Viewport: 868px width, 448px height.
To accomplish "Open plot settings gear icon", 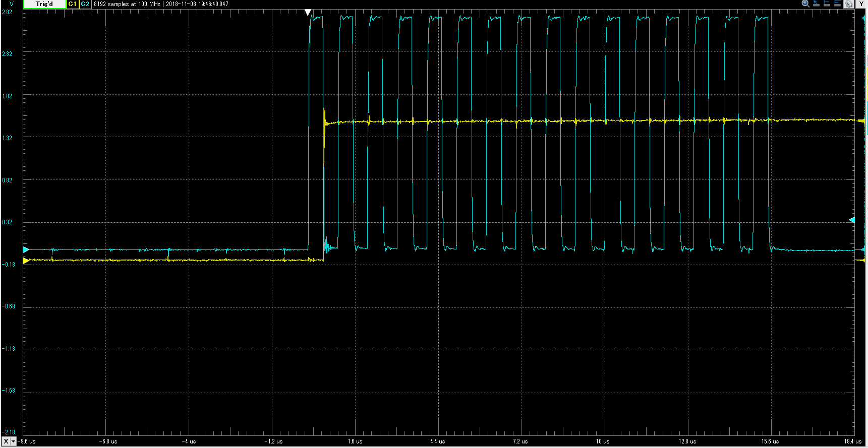I will 849,4.
